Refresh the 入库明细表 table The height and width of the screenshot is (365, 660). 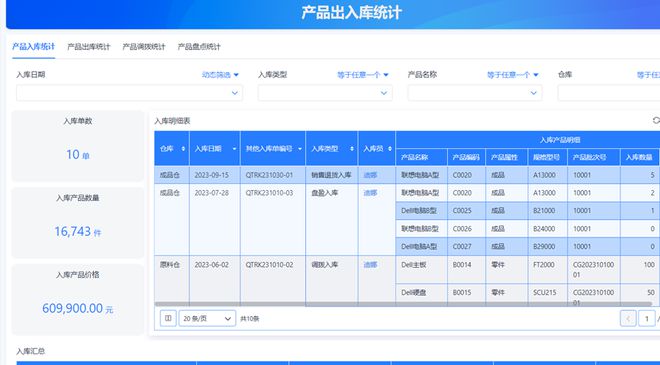pyautogui.click(x=656, y=121)
